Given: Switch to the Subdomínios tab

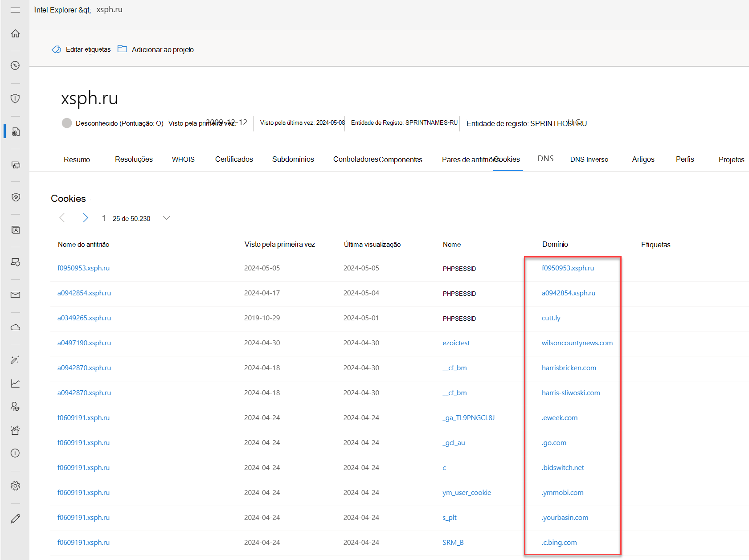Looking at the screenshot, I should click(x=293, y=159).
